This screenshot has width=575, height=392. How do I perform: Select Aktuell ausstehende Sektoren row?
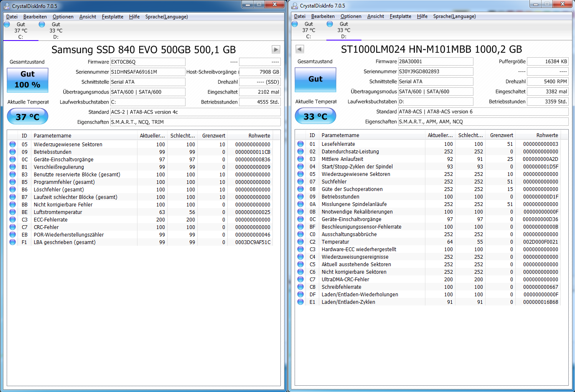click(428, 264)
